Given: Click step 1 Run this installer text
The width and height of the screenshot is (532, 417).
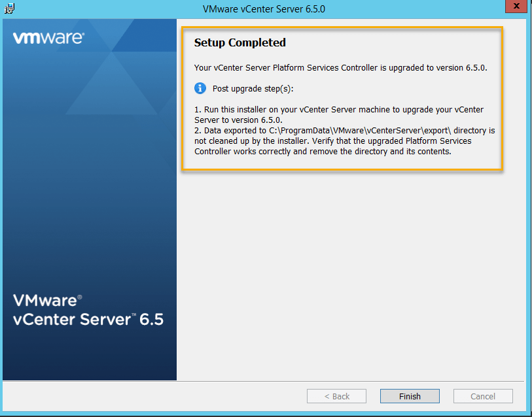Looking at the screenshot, I should (339, 110).
